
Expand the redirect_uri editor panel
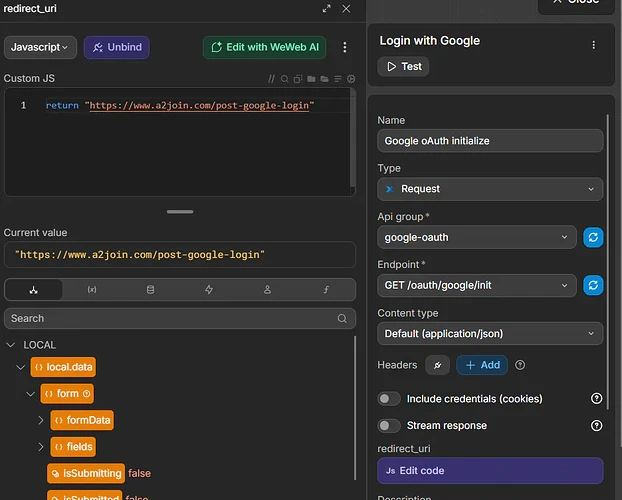(x=326, y=8)
